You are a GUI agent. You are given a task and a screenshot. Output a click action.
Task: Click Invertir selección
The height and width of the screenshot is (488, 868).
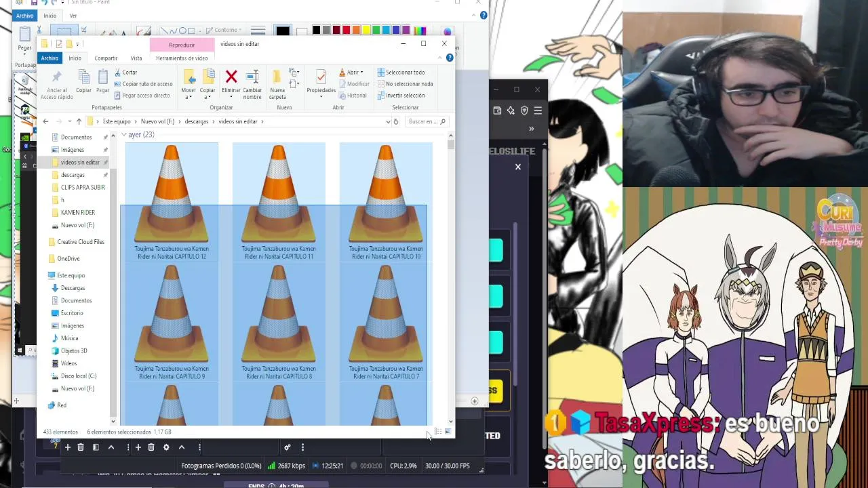point(401,96)
